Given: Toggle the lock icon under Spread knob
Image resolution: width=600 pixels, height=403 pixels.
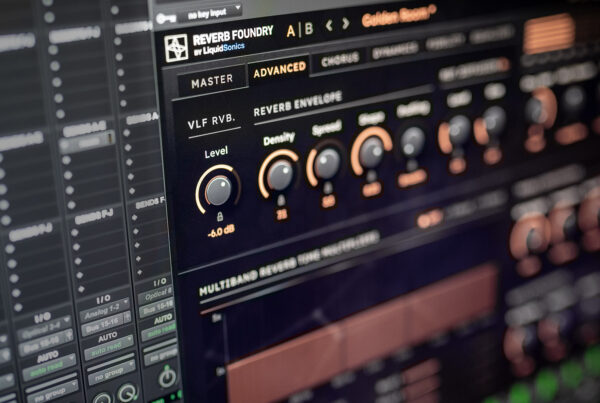Looking at the screenshot, I should click(x=328, y=188).
